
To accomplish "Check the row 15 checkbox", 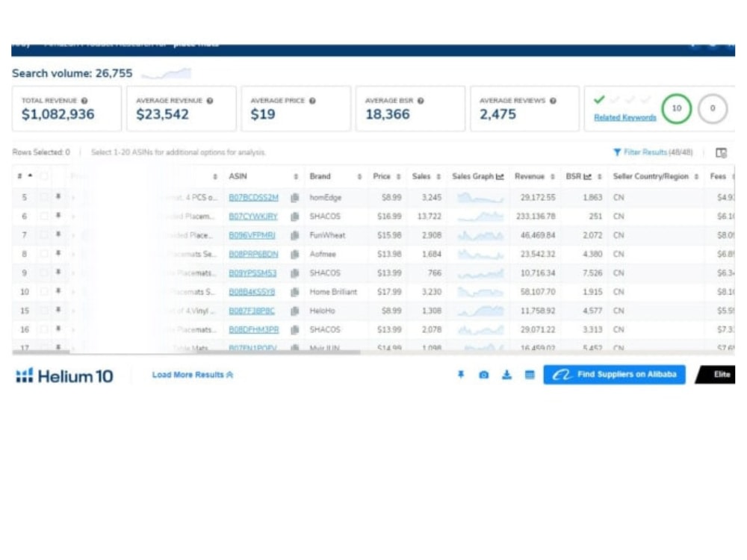I will (44, 310).
